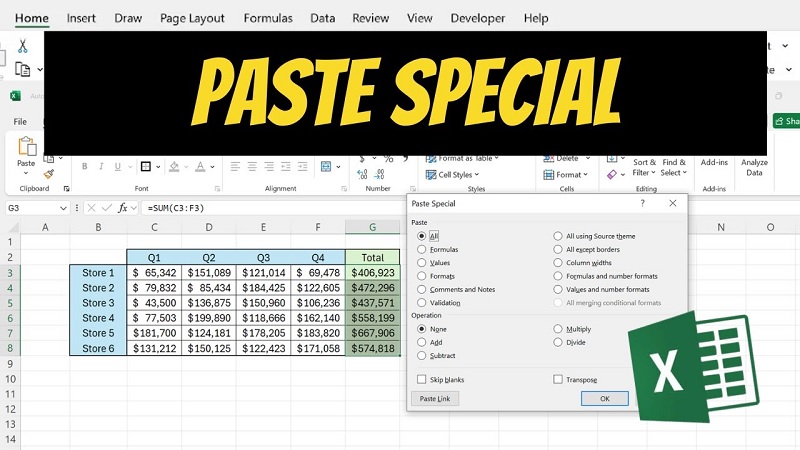Increase indent icon
Screen dimensions: 800x450
coord(303,166)
